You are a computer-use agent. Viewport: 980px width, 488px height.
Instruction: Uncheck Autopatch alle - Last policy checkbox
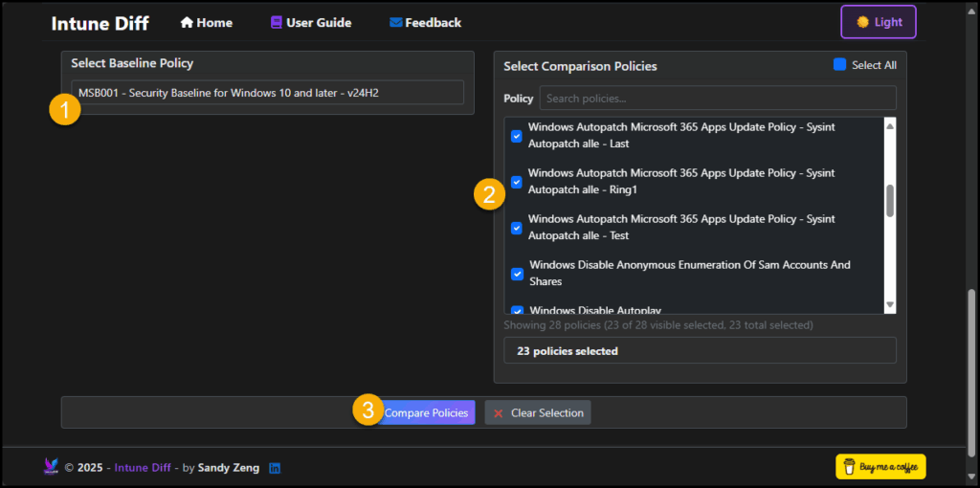click(x=517, y=136)
